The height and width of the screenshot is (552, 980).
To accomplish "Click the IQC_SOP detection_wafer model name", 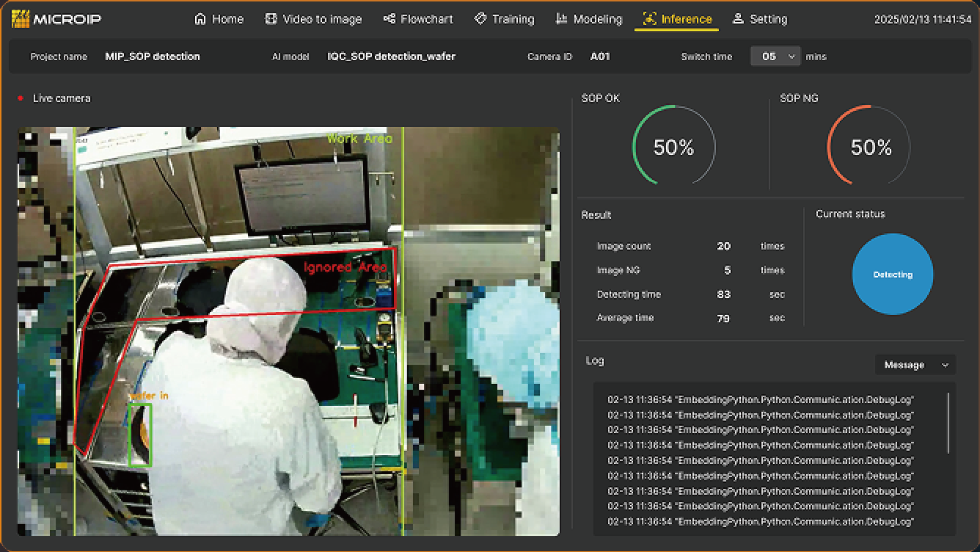I will 391,57.
